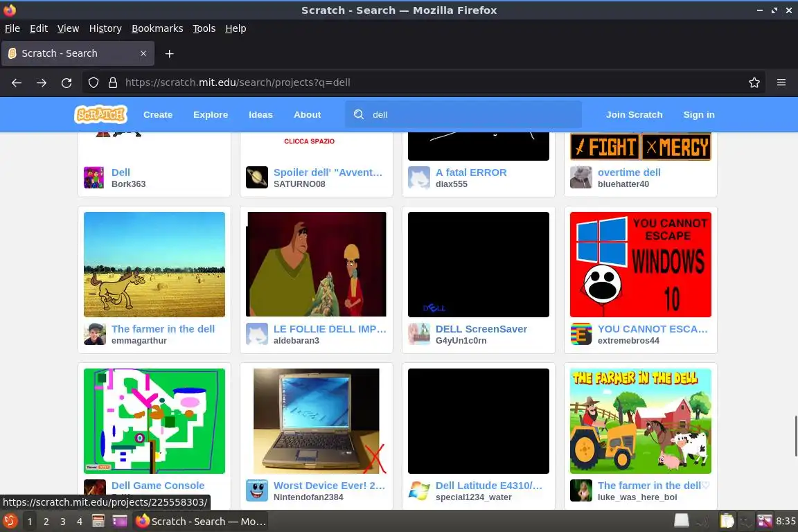This screenshot has height=532, width=798.
Task: Open luke_was_here_boi's user avatar
Action: click(580, 490)
